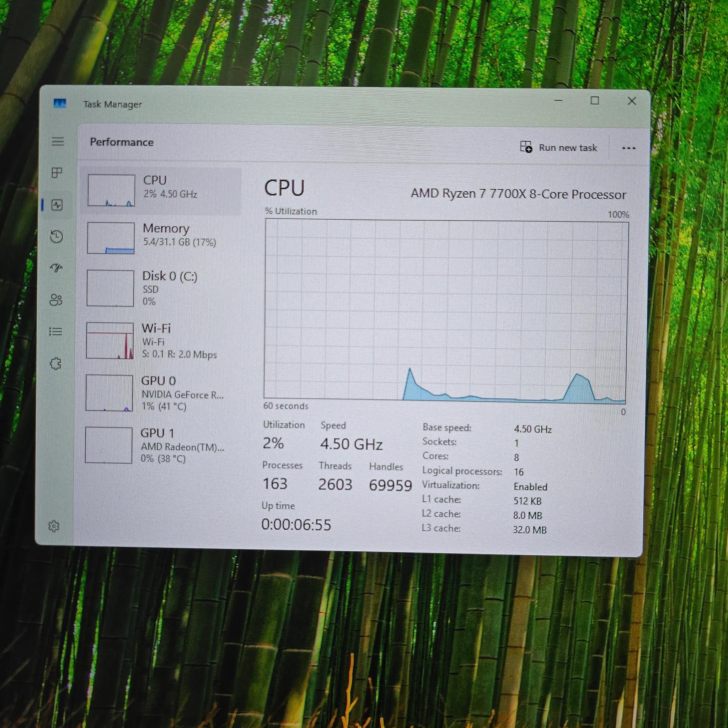Image resolution: width=728 pixels, height=728 pixels.
Task: Click the CPU mini graph thumbnail
Action: [x=111, y=190]
